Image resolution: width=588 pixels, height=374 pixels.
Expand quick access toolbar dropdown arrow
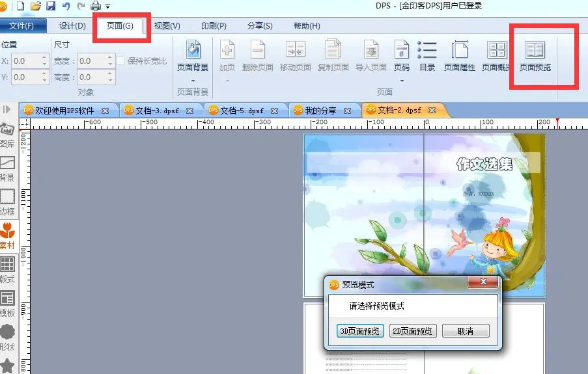click(107, 7)
